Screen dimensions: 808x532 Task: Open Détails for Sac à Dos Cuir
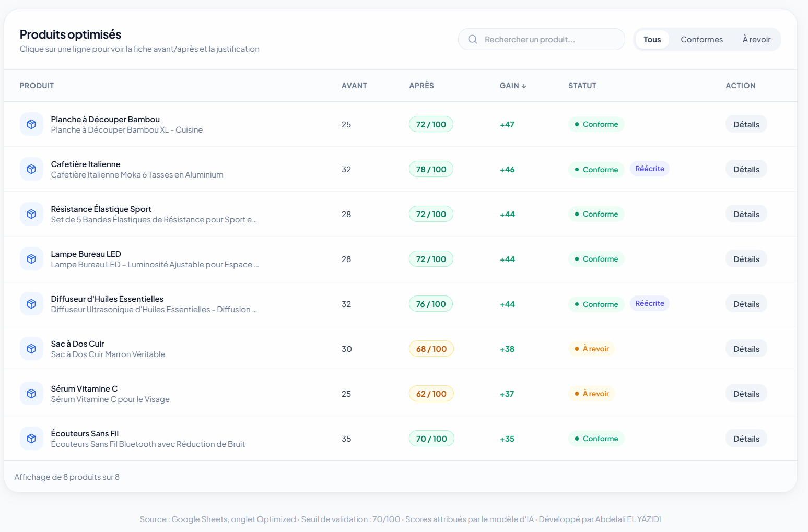(x=746, y=349)
